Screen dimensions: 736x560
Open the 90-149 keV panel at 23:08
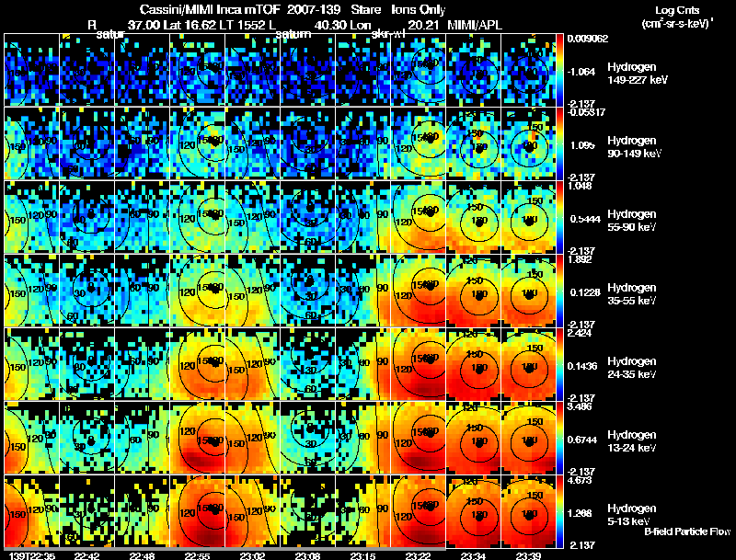coord(308,143)
